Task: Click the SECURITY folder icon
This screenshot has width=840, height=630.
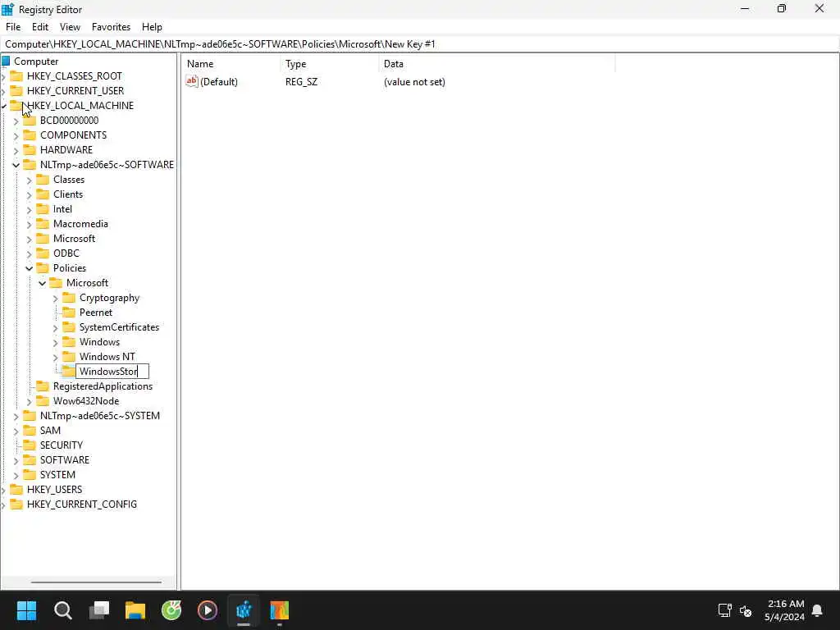Action: tap(30, 445)
